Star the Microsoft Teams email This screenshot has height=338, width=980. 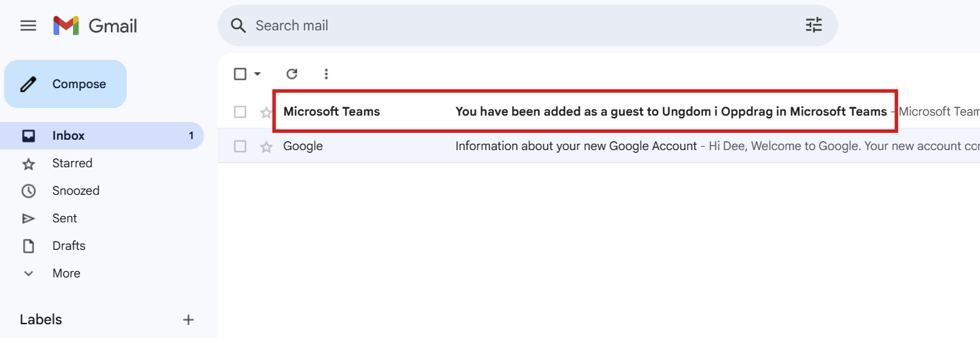pos(266,112)
